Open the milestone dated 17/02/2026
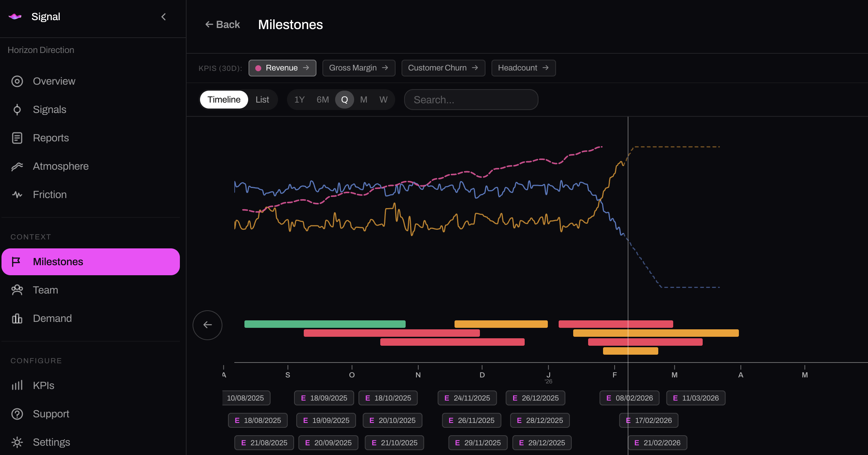The image size is (868, 455). coord(649,420)
